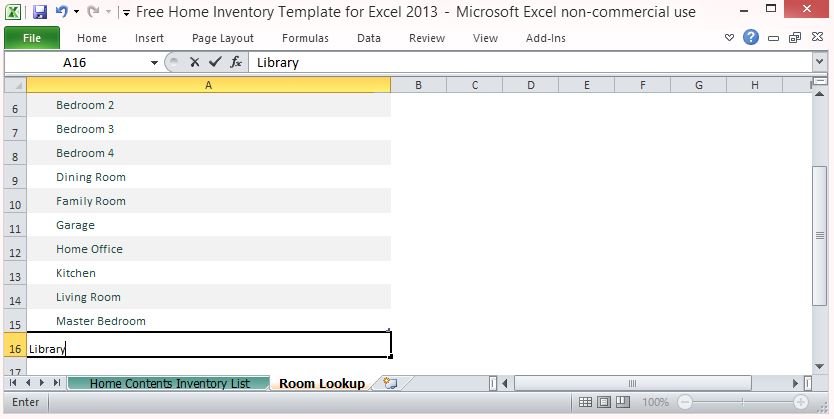The image size is (834, 419).
Task: Select column B header
Action: pyautogui.click(x=419, y=85)
